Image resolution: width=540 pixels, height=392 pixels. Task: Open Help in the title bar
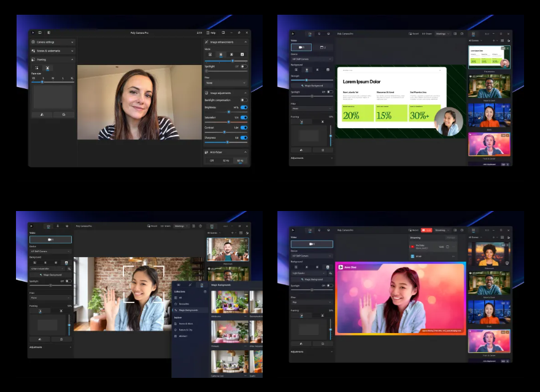tap(211, 33)
